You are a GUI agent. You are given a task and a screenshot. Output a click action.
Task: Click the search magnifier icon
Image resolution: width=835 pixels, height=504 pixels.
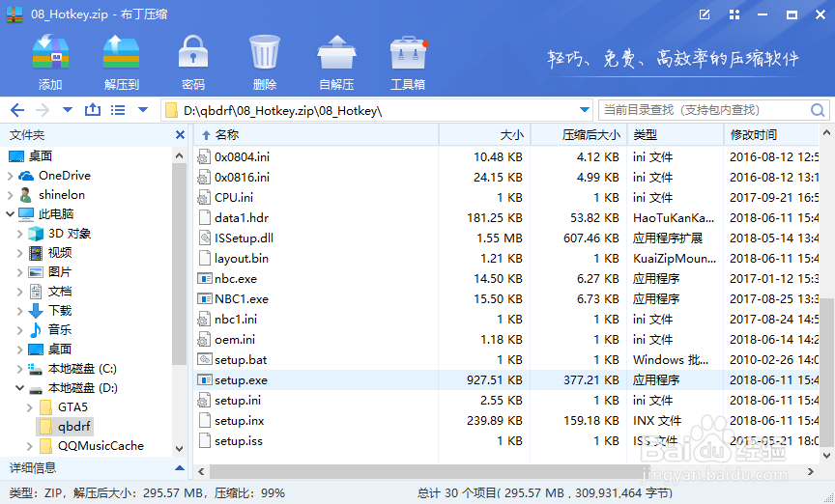818,110
